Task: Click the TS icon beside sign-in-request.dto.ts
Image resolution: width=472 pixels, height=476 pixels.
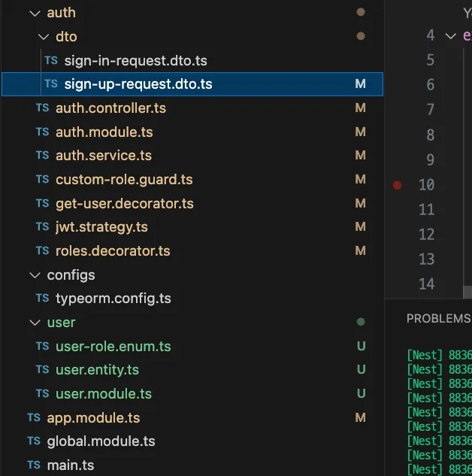Action: pyautogui.click(x=51, y=61)
